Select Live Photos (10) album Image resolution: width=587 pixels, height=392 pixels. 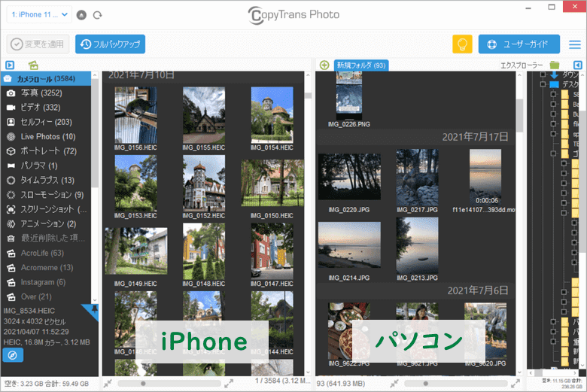46,137
